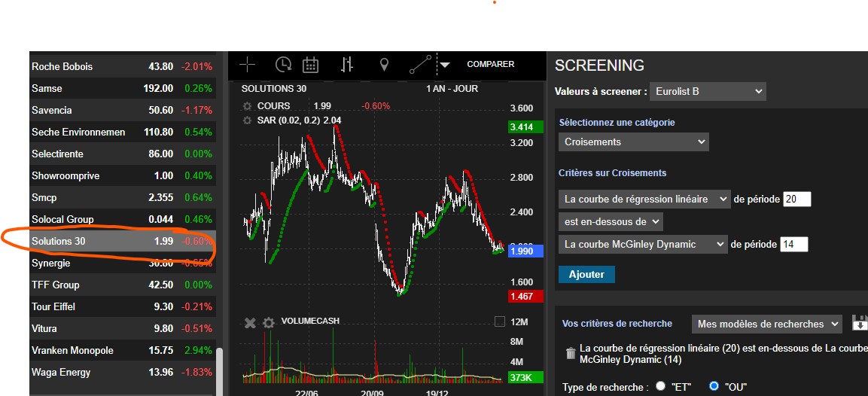
Task: Select the "OU" search type radio
Action: point(714,385)
